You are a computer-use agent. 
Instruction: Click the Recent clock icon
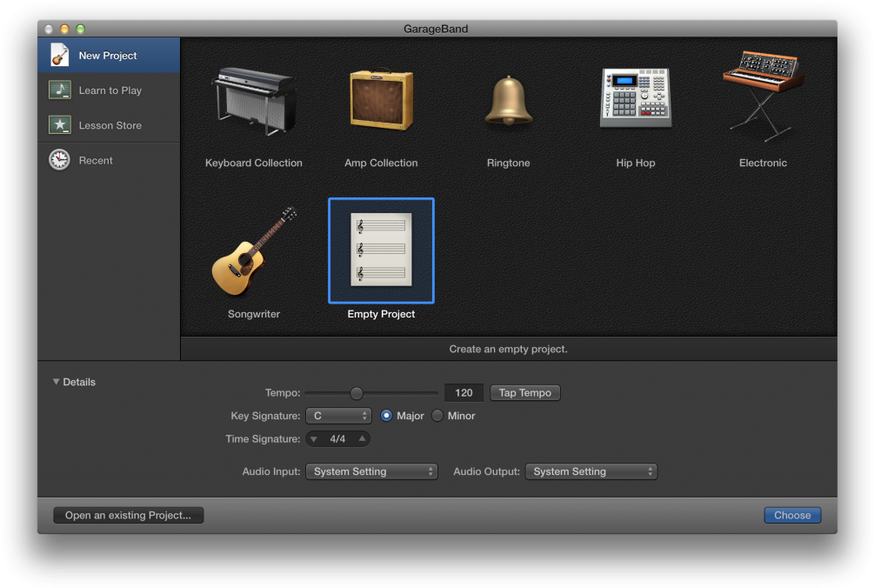pos(60,160)
